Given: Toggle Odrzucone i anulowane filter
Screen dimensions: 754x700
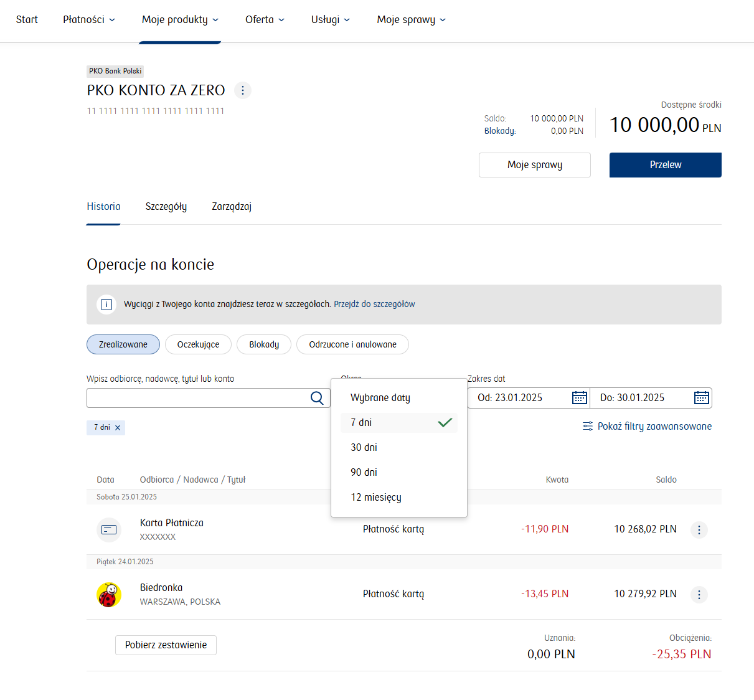Looking at the screenshot, I should pyautogui.click(x=352, y=344).
